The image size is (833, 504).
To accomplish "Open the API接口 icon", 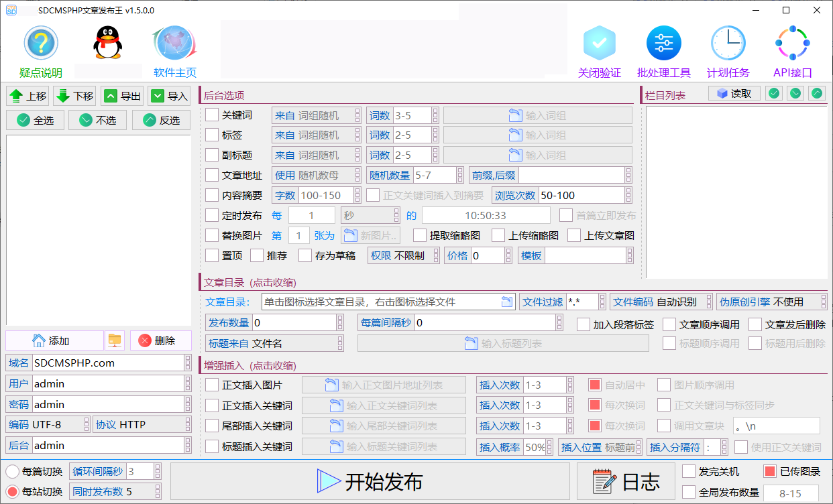I will [x=793, y=44].
